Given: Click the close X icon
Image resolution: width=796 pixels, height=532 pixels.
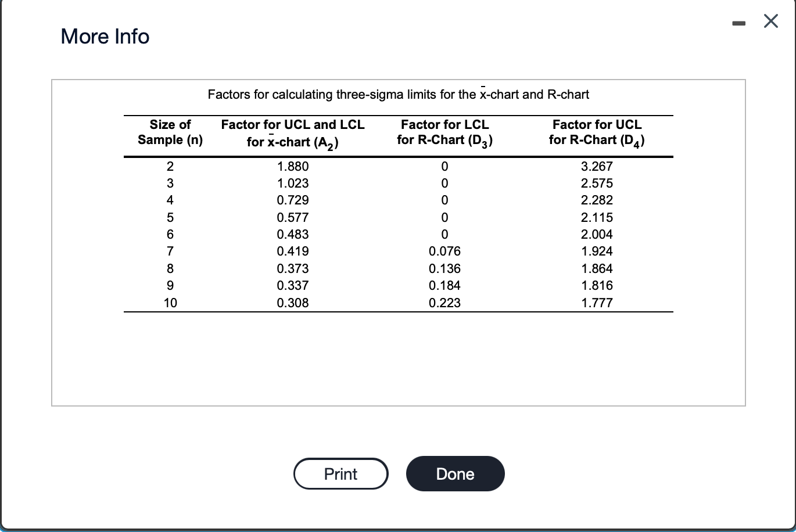Looking at the screenshot, I should (x=770, y=21).
